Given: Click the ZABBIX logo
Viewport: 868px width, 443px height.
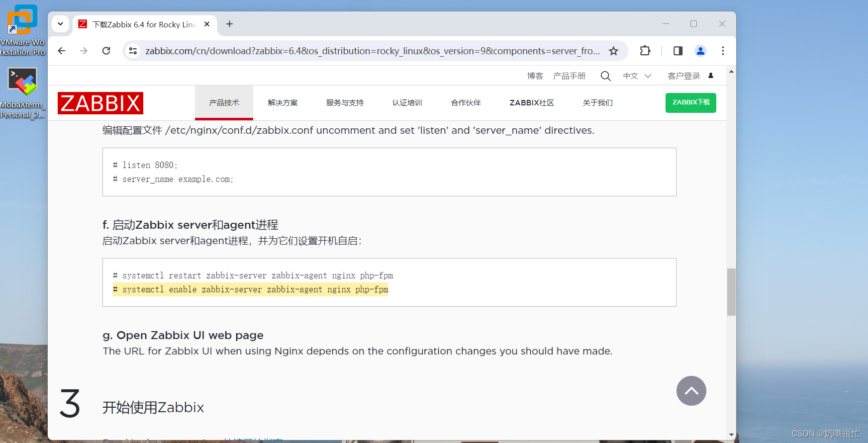Looking at the screenshot, I should click(100, 103).
